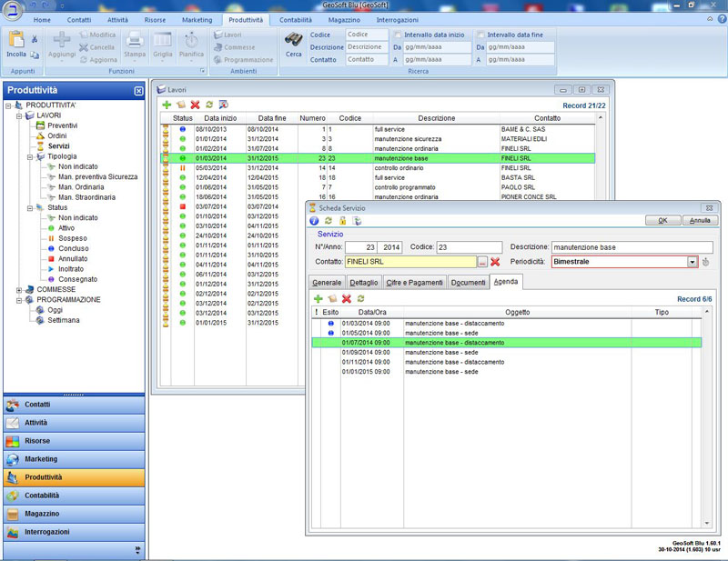728x561 pixels.
Task: Enable Intervallo data inizio checkbox
Action: pos(398,35)
